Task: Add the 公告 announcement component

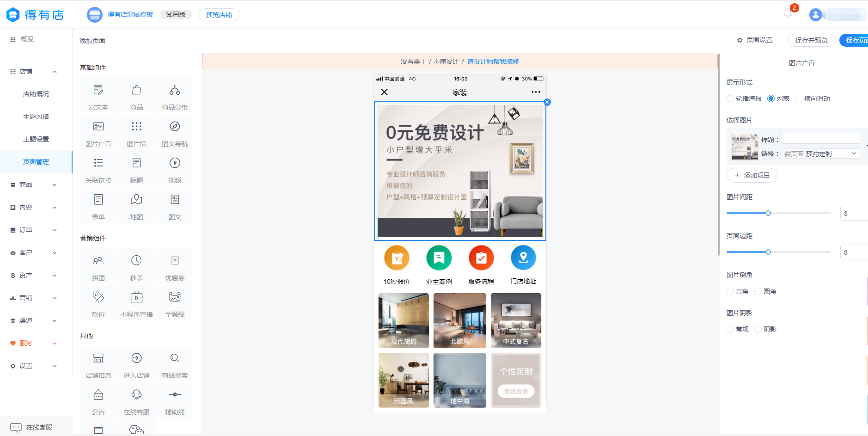Action: 98,401
